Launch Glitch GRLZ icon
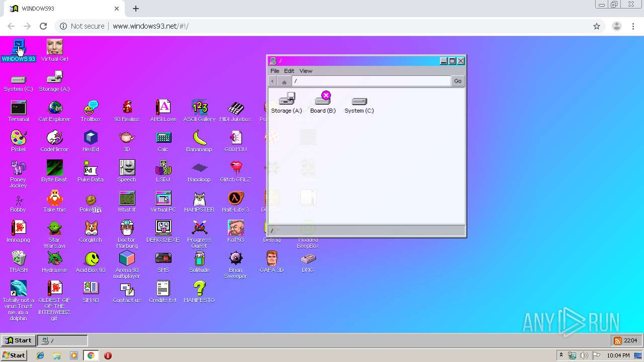This screenshot has height=362, width=644. point(235,171)
